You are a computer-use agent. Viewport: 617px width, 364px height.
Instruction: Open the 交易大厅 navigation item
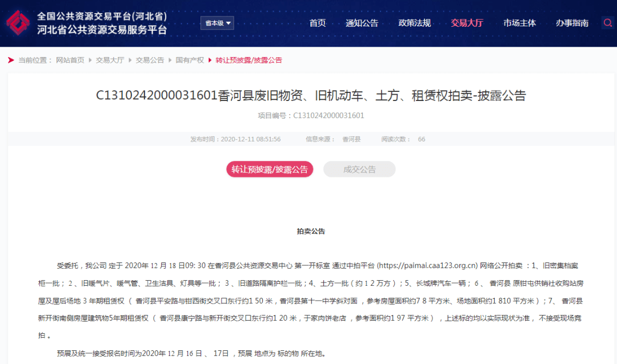pos(467,23)
